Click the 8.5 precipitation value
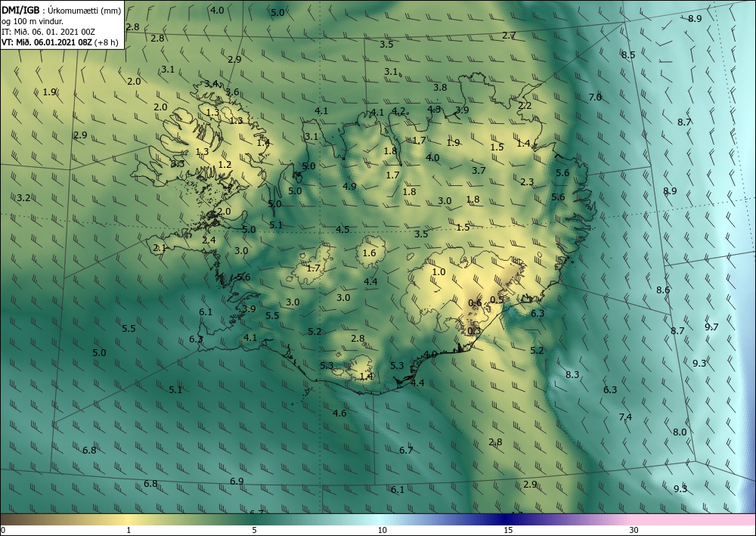The image size is (756, 536). [628, 55]
